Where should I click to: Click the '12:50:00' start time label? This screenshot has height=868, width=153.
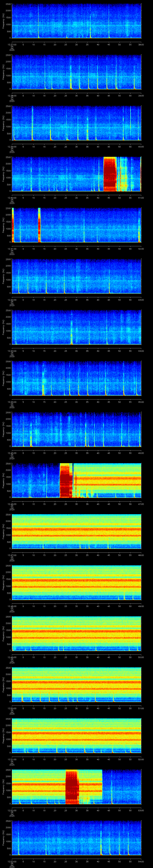pyautogui.click(x=12, y=708)
